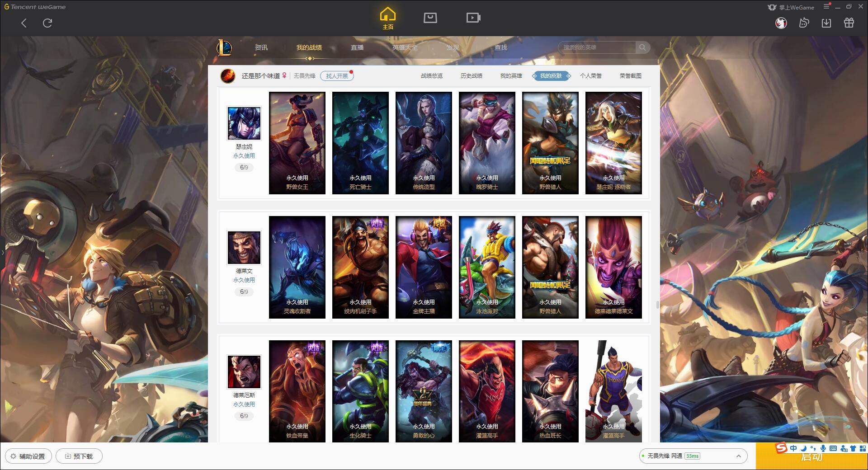
Task: Open the 历史战绩 sub-tab
Action: coord(472,76)
